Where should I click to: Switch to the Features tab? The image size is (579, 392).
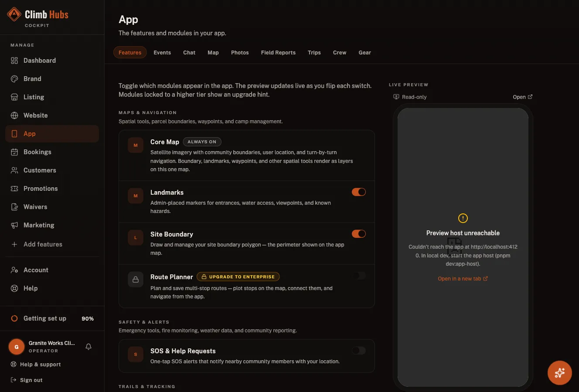pos(130,53)
